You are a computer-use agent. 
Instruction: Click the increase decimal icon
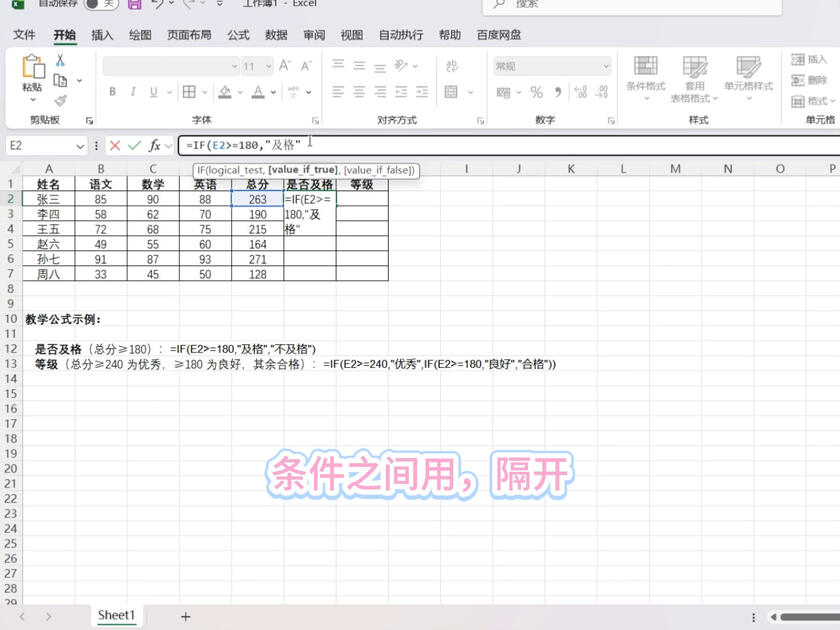click(580, 92)
